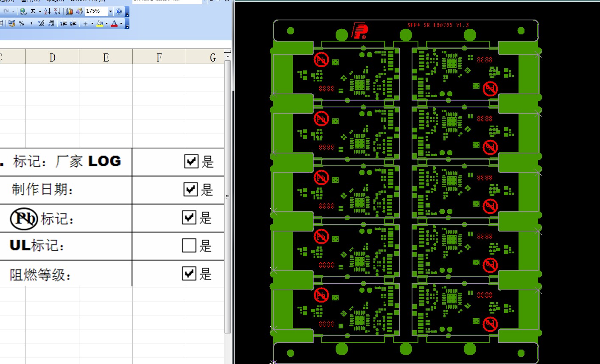Uncheck the 阻燃等级 是 checkbox

(x=189, y=273)
